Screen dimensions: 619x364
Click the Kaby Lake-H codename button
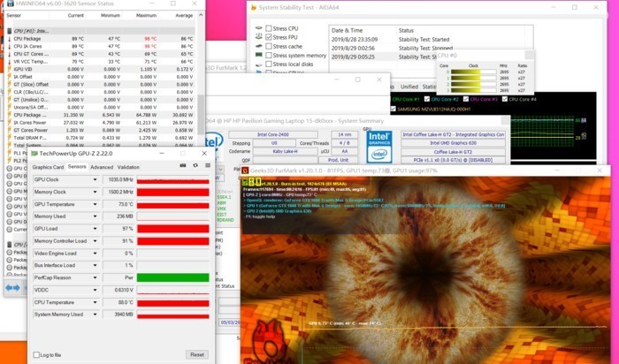285,151
